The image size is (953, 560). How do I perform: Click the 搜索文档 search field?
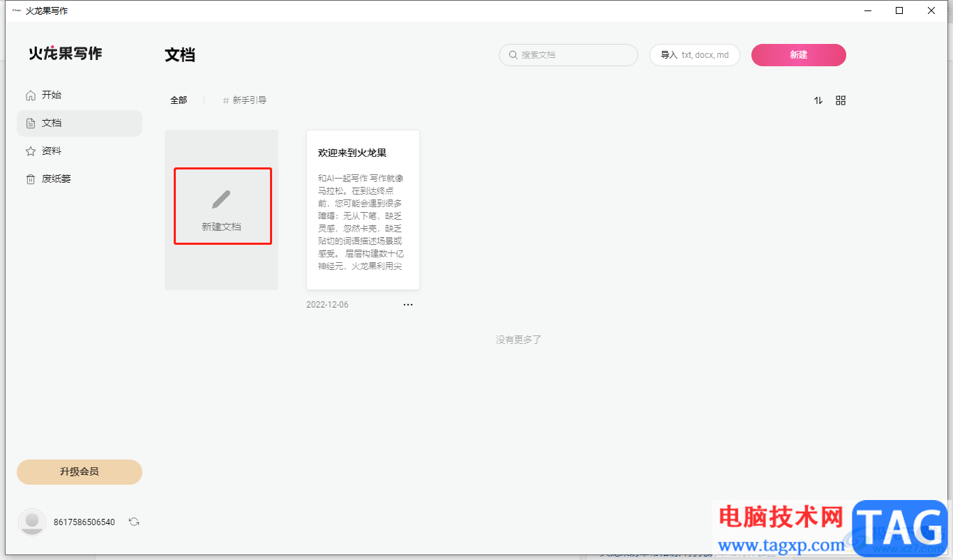pos(569,55)
